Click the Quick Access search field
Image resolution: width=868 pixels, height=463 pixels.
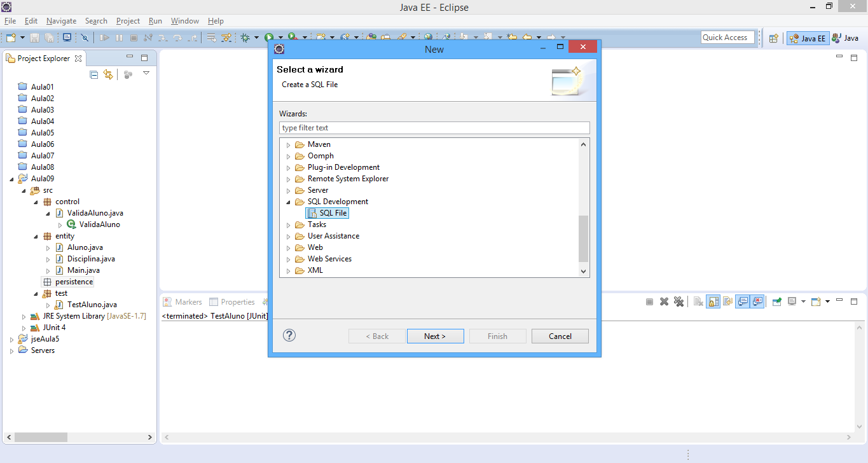pyautogui.click(x=727, y=38)
